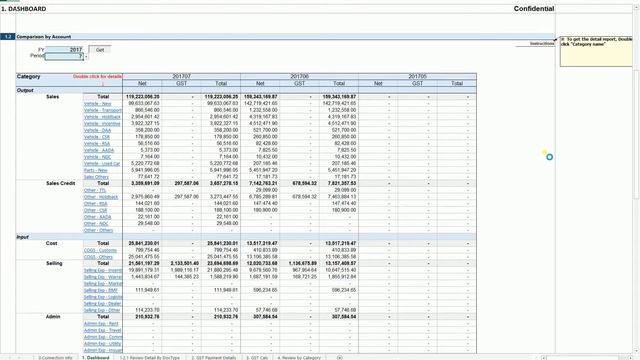
Task: Select the Comparison by Account section title
Action: [44, 37]
